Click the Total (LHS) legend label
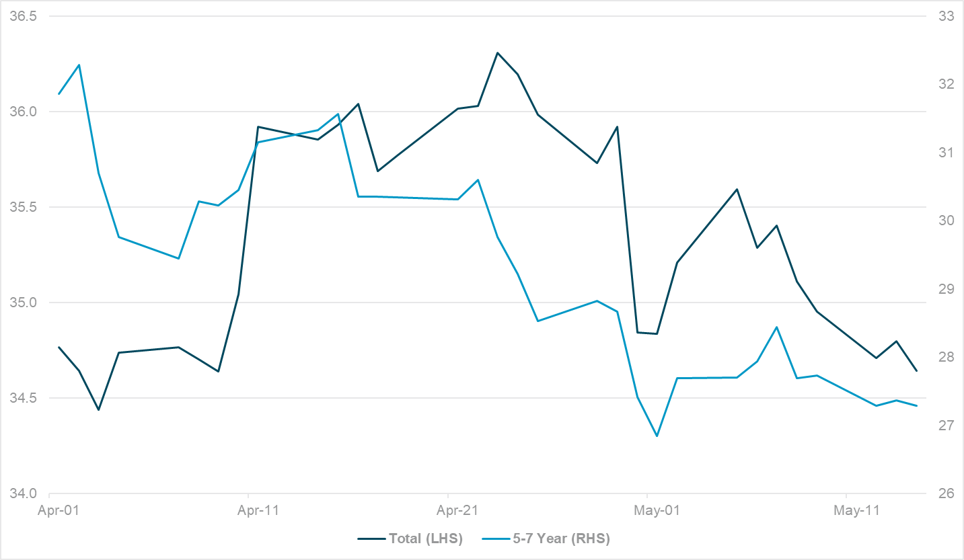 click(x=425, y=538)
